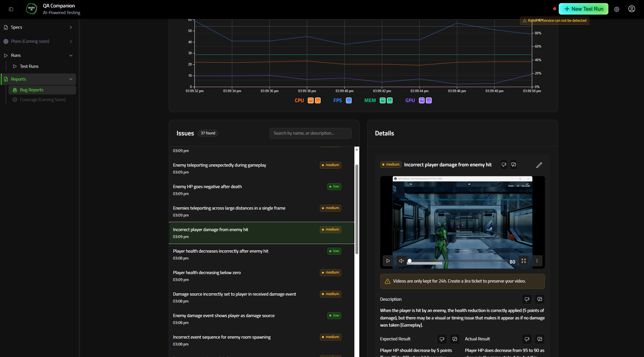Select the Coverage (Coming Soon) item
Viewport: 644px width, 357px height.
tap(43, 100)
